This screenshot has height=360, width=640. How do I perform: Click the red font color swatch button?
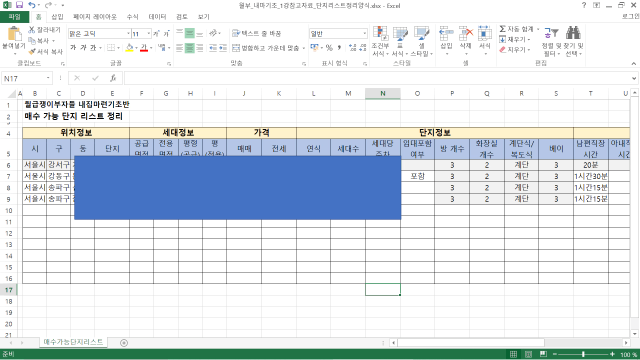click(x=144, y=48)
